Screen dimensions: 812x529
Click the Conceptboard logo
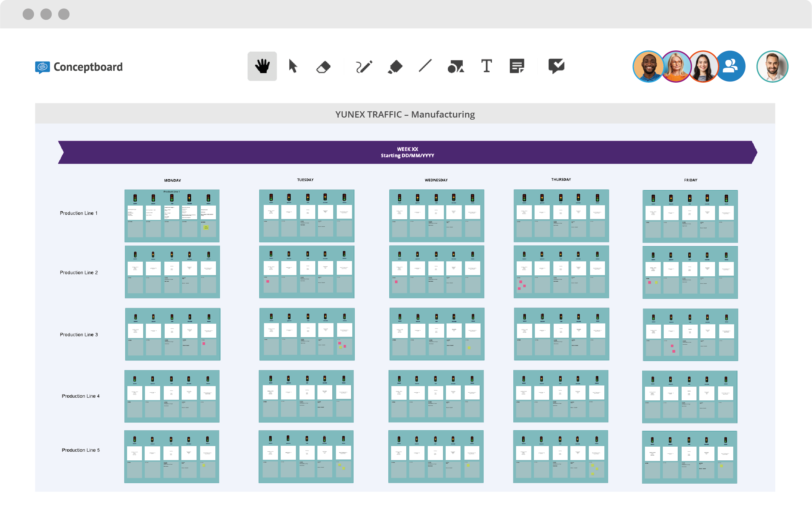coord(79,67)
